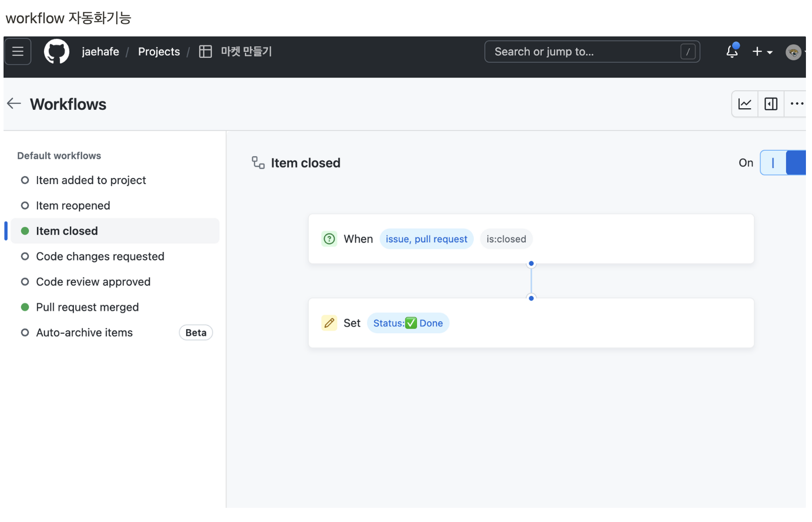Screen dimensions: 812x522
Task: Open the notifications bell
Action: coord(732,52)
